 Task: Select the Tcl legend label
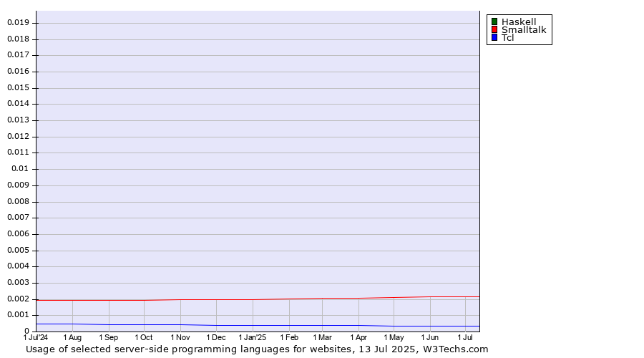point(507,37)
